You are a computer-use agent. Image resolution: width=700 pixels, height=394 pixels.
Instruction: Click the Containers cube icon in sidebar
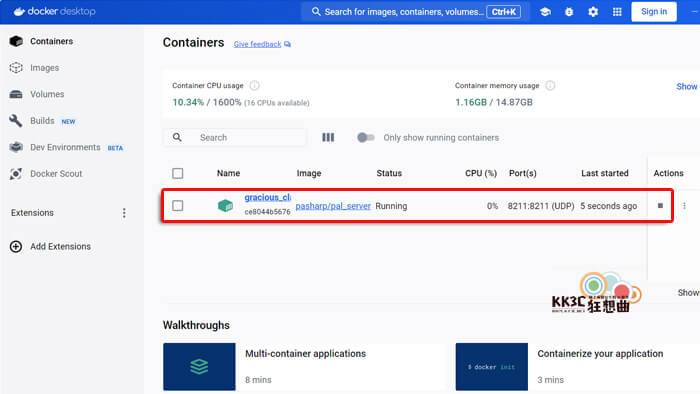16,41
